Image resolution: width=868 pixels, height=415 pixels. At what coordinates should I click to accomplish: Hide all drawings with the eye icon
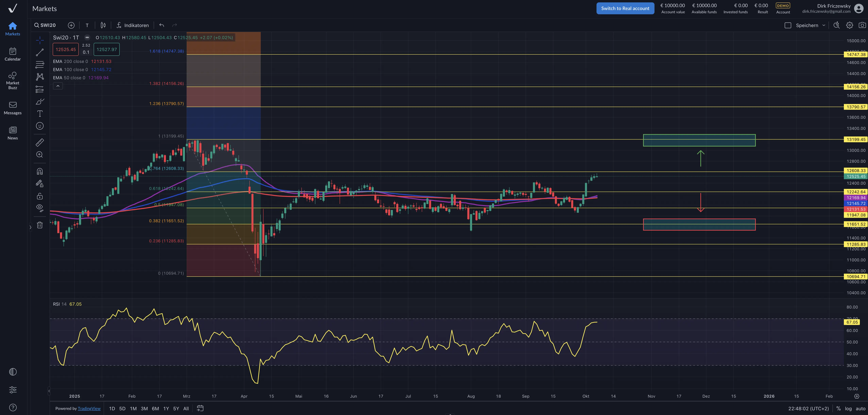point(39,208)
